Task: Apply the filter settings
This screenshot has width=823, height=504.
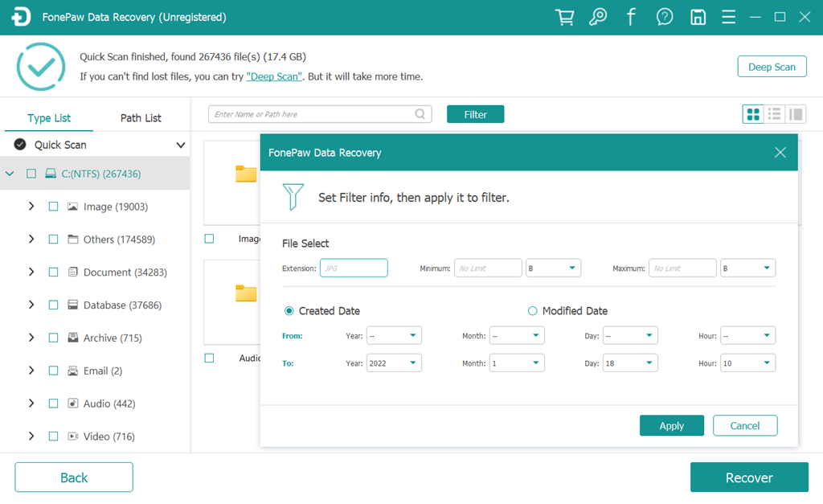Action: coord(671,426)
